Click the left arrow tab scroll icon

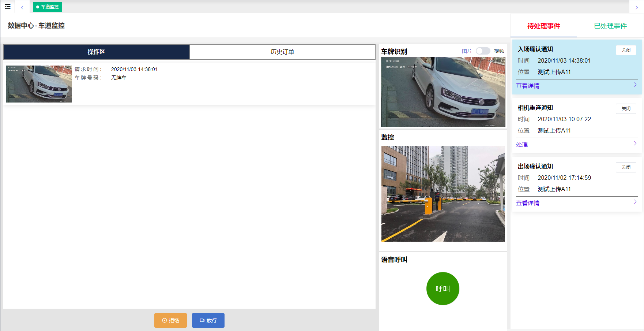click(x=22, y=7)
